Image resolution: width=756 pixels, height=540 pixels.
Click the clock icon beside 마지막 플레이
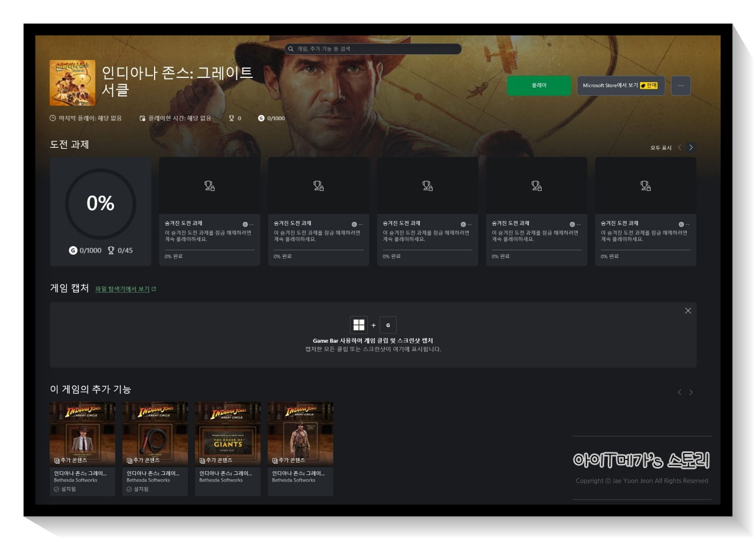pos(53,118)
